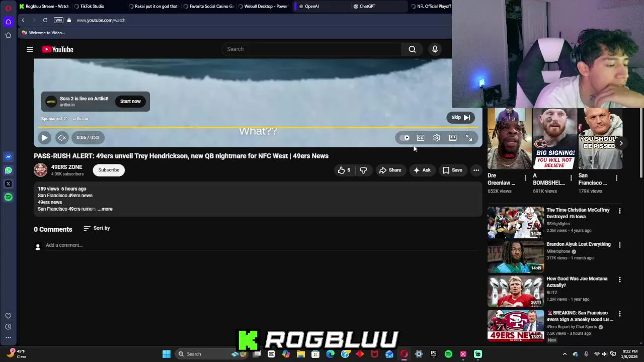
Task: Open options for the Dre Greenlaw short
Action: [525, 178]
